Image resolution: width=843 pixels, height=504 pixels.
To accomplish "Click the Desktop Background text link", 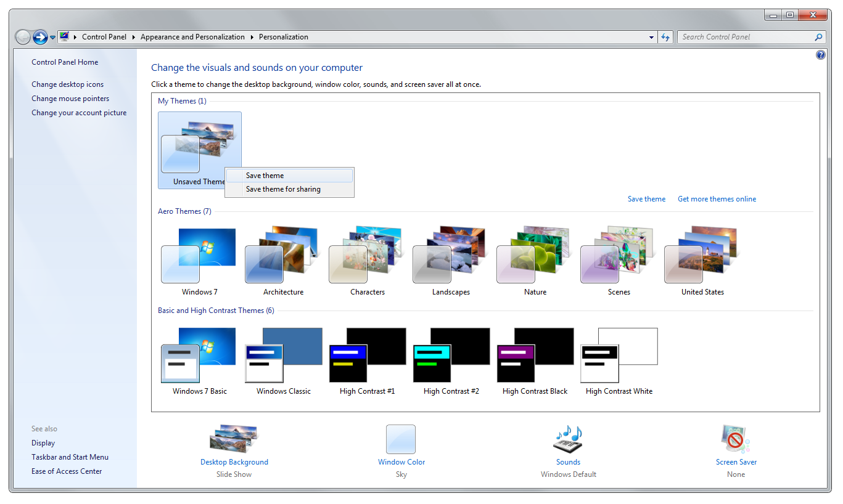I will tap(234, 462).
